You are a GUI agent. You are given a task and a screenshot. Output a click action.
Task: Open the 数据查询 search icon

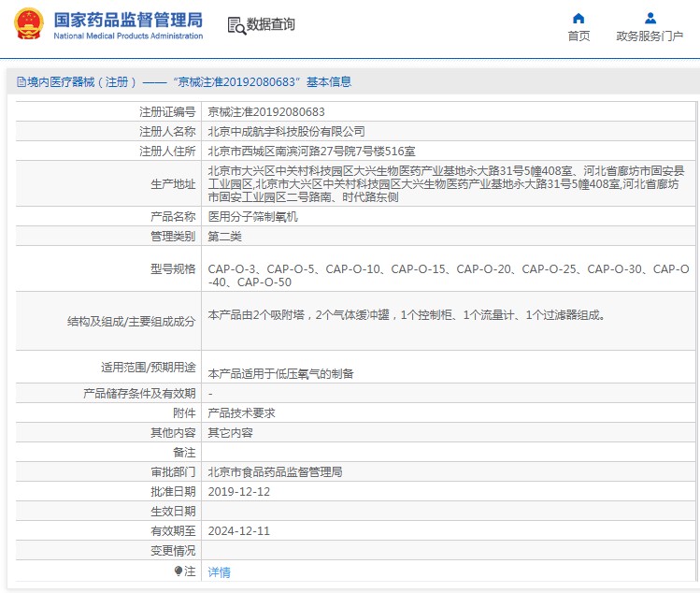pyautogui.click(x=236, y=25)
